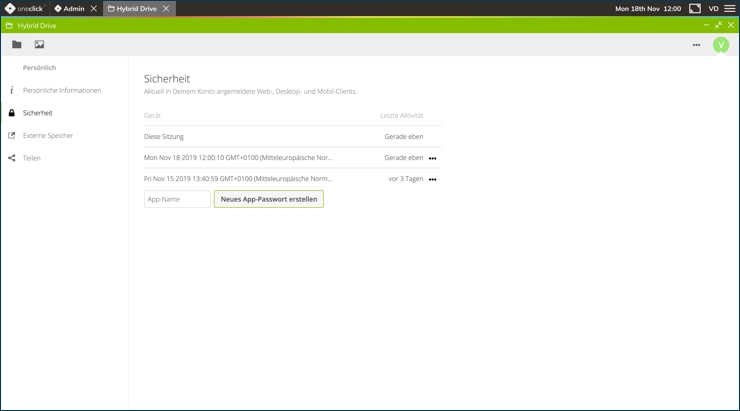Screen dimensions: 740x411
Task: Click Neues App-Passwort erstellen button
Action: point(268,199)
